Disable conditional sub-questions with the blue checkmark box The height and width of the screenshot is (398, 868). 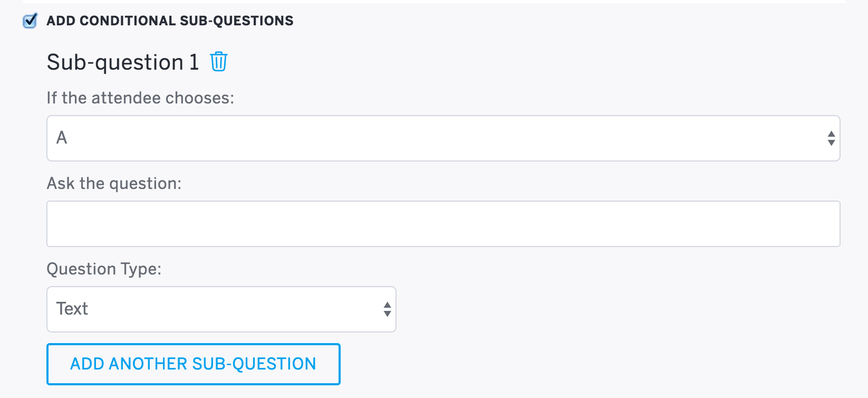(30, 21)
